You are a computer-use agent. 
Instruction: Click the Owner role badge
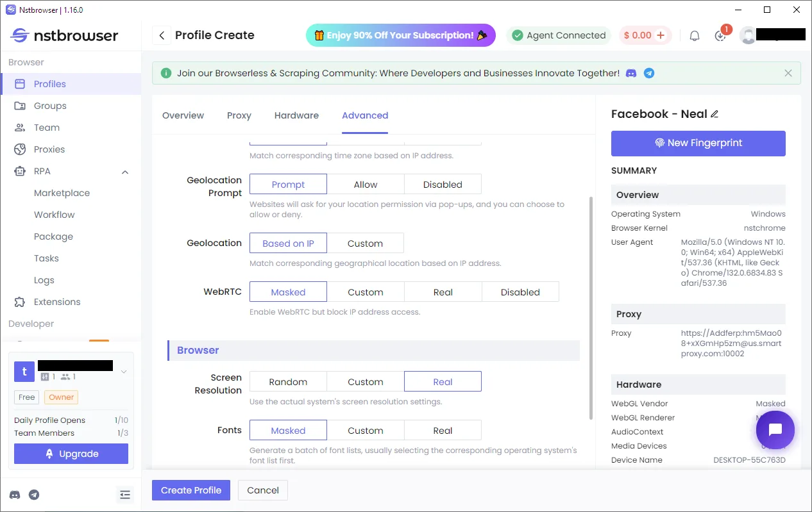pyautogui.click(x=62, y=397)
